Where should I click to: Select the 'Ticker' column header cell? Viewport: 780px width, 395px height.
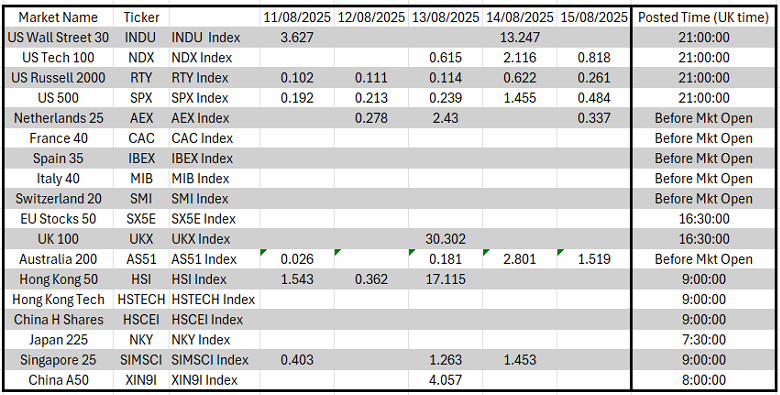coord(141,17)
